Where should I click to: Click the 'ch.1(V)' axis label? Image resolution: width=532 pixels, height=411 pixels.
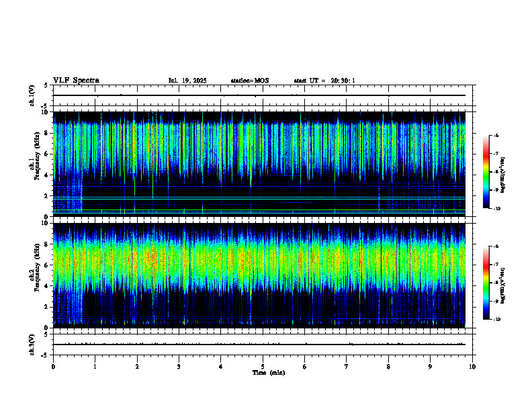(32, 95)
